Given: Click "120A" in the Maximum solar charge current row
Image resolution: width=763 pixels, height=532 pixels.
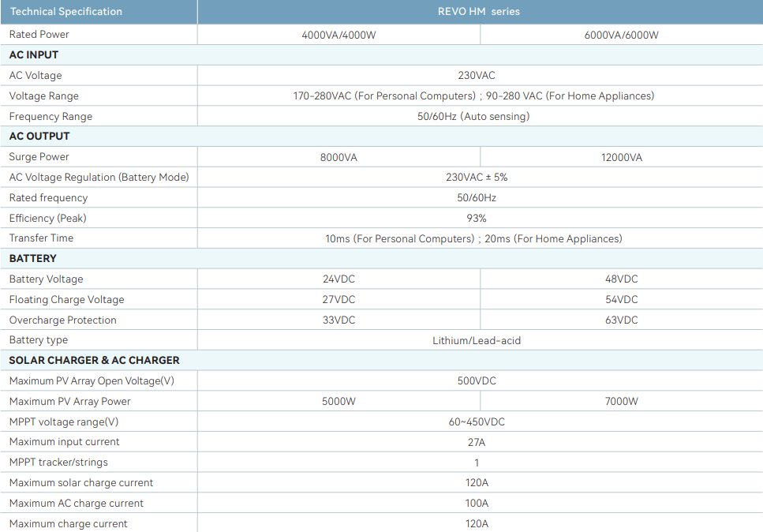Looking at the screenshot, I should 477,482.
